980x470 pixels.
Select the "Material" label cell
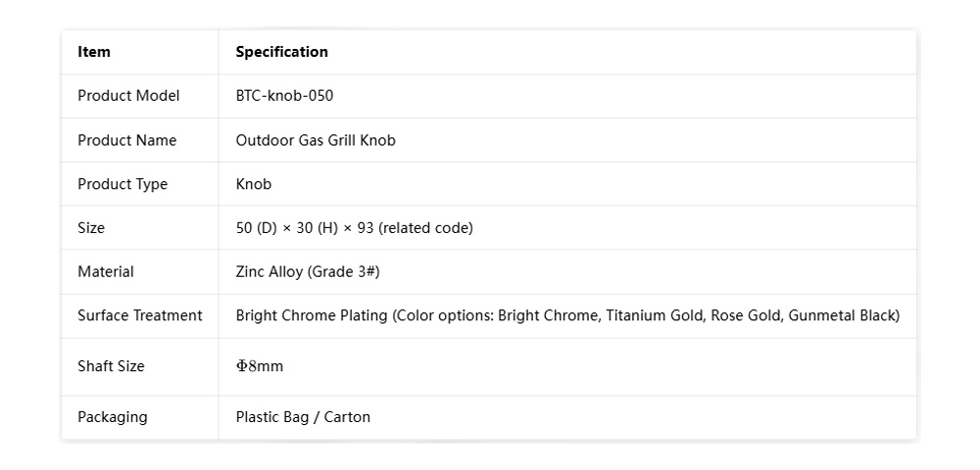[106, 272]
